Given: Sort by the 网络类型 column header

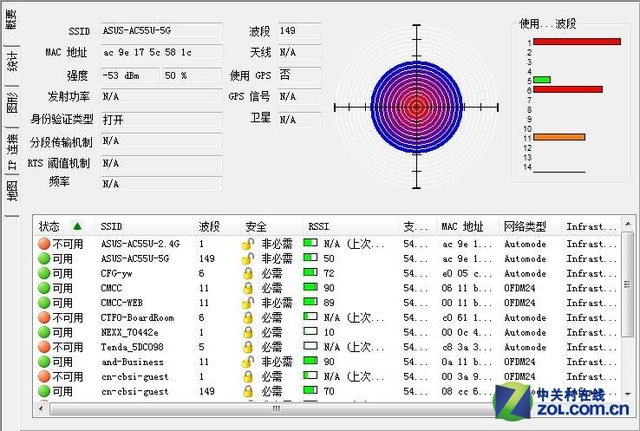Looking at the screenshot, I should coord(530,226).
